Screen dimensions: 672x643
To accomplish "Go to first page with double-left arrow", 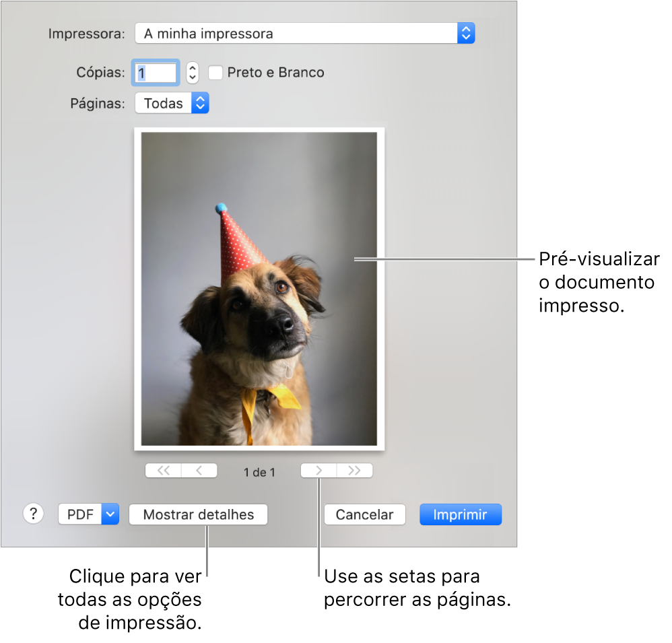I will (162, 470).
